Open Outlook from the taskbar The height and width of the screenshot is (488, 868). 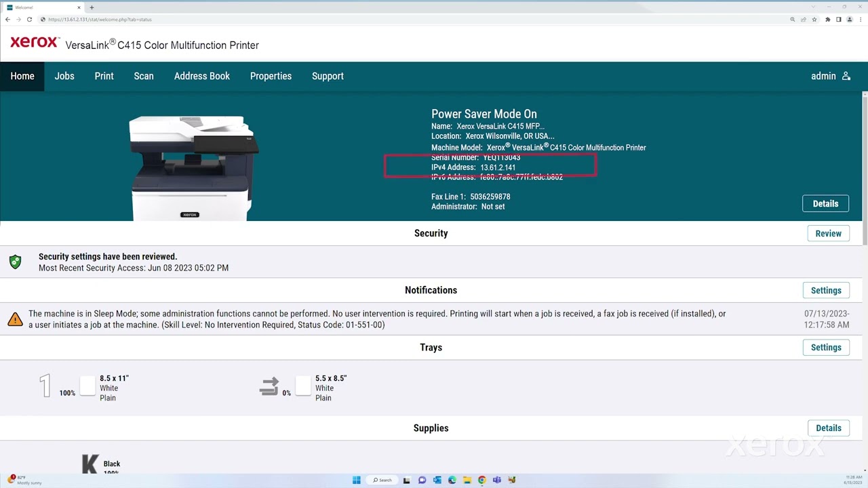click(437, 480)
